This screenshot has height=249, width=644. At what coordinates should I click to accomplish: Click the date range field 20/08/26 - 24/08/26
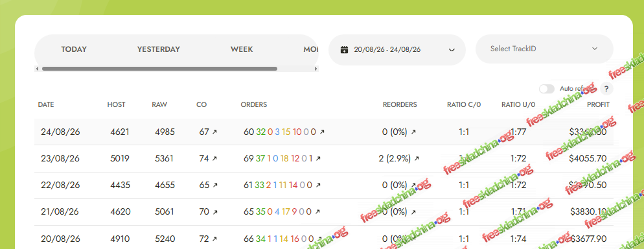[397, 50]
